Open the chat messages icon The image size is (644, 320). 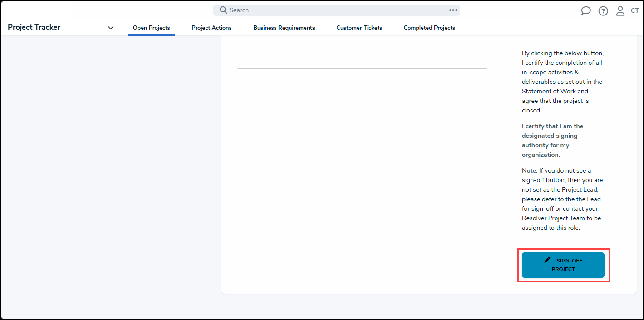585,10
